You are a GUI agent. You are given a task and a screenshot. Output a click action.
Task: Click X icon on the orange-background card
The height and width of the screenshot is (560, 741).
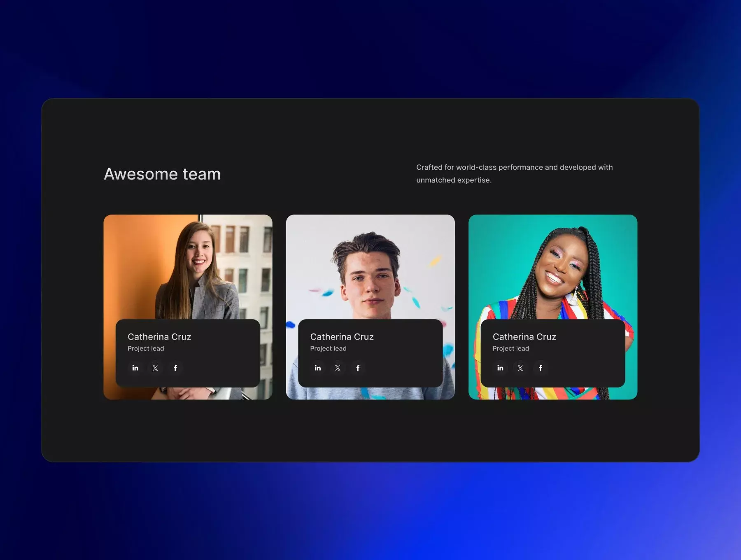(x=155, y=368)
